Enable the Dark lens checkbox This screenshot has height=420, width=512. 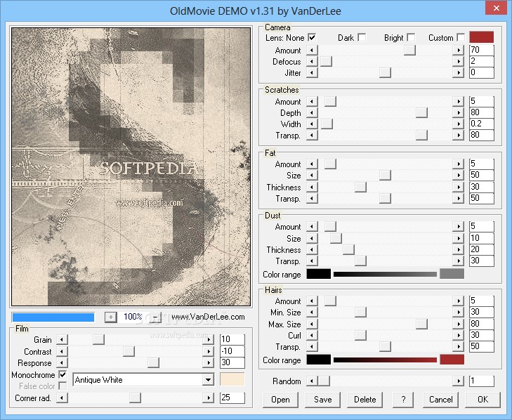pyautogui.click(x=362, y=37)
